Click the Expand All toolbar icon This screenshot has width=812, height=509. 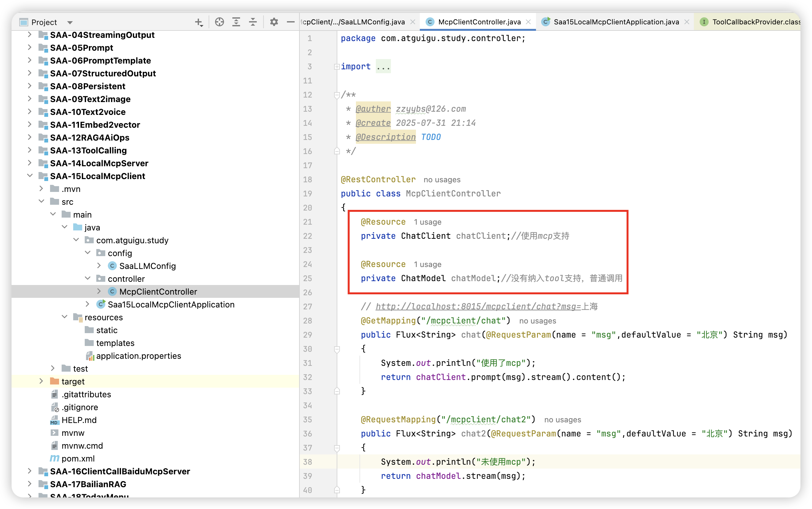click(236, 22)
